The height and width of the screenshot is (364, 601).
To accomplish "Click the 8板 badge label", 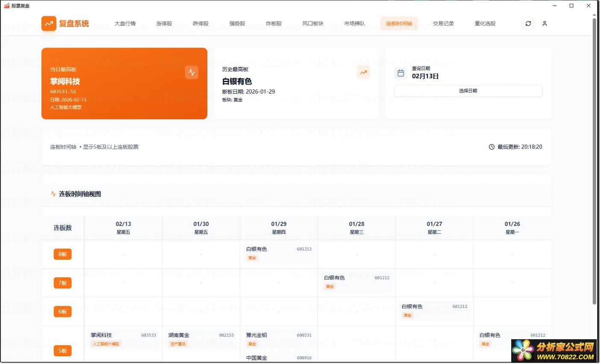I will point(62,254).
